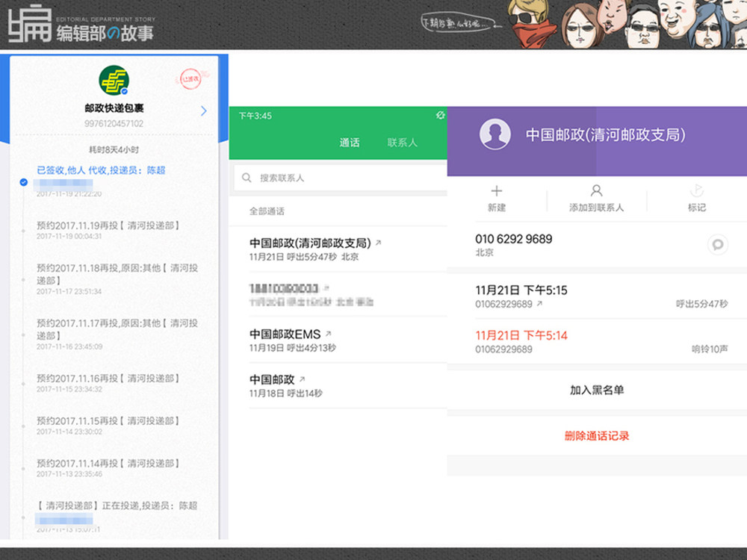The height and width of the screenshot is (560, 747).
Task: Click the 搜索联系人 search field
Action: [340, 178]
